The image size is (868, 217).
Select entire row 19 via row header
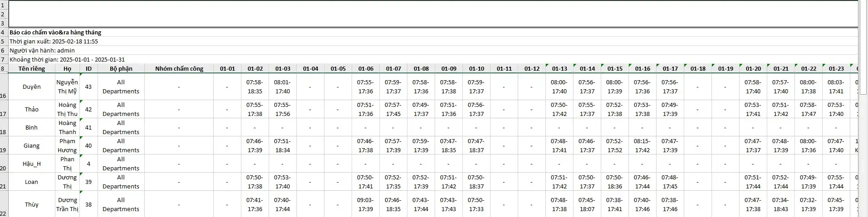pyautogui.click(x=4, y=150)
